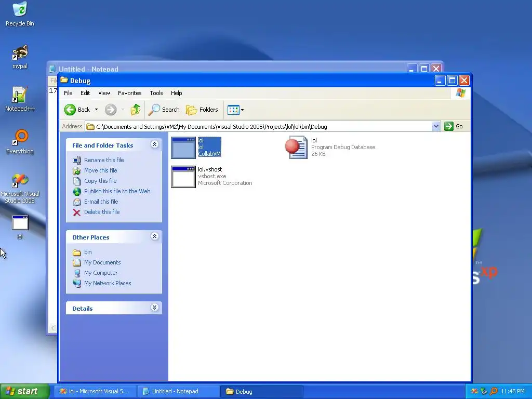Maximize the Debug window
The image size is (532, 399).
pos(452,81)
